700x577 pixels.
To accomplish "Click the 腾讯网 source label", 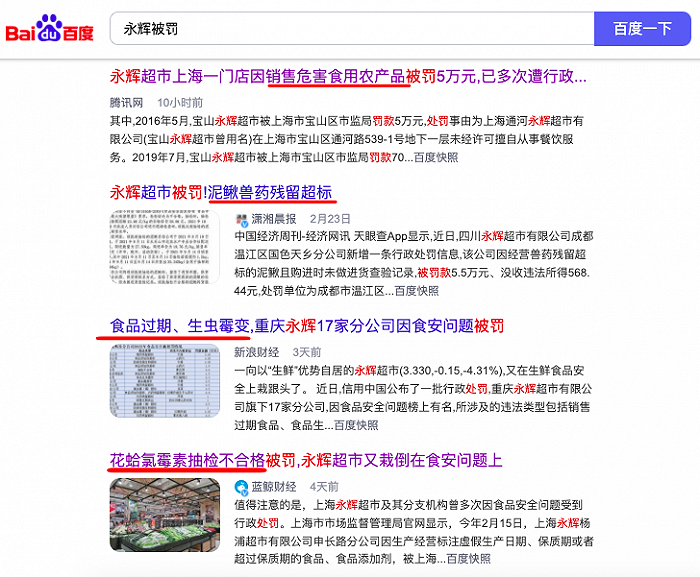I will 126,103.
